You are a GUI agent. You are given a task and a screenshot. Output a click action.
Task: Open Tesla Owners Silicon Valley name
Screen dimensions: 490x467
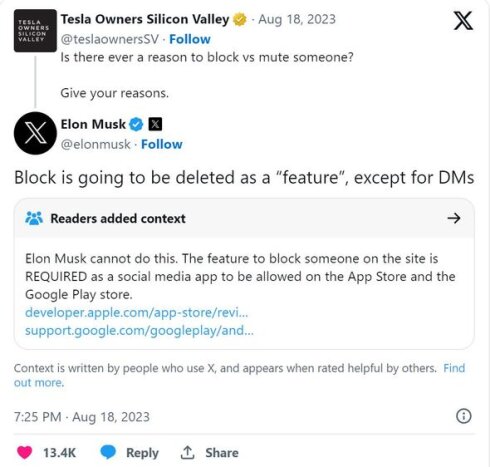pos(145,19)
